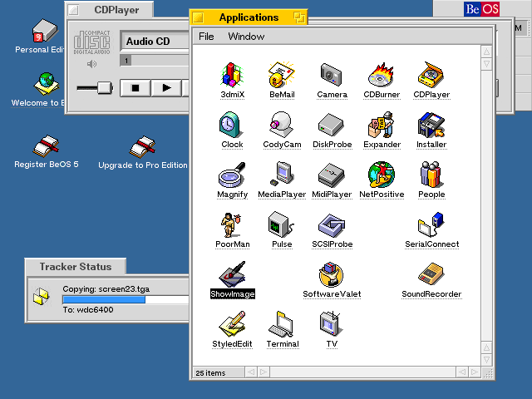The image size is (532, 399).
Task: Click the To: wdc6400 destination text
Action: point(88,310)
